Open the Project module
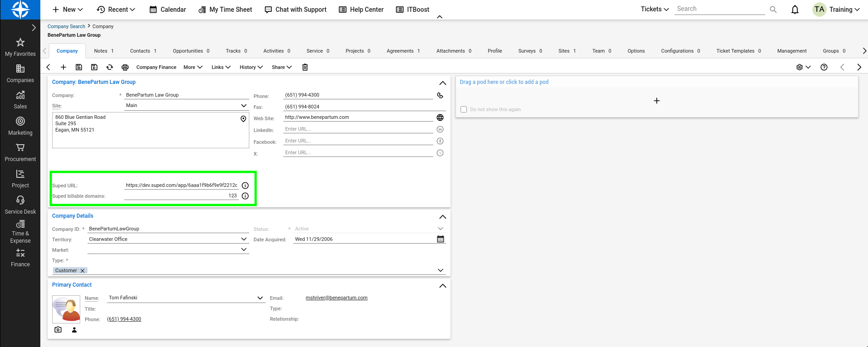868x347 pixels. click(20, 179)
